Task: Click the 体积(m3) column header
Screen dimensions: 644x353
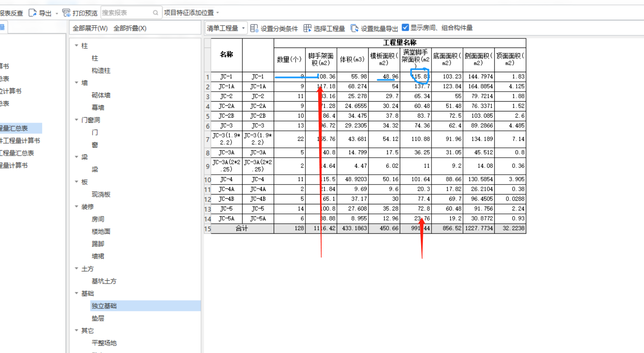Action: click(x=353, y=59)
